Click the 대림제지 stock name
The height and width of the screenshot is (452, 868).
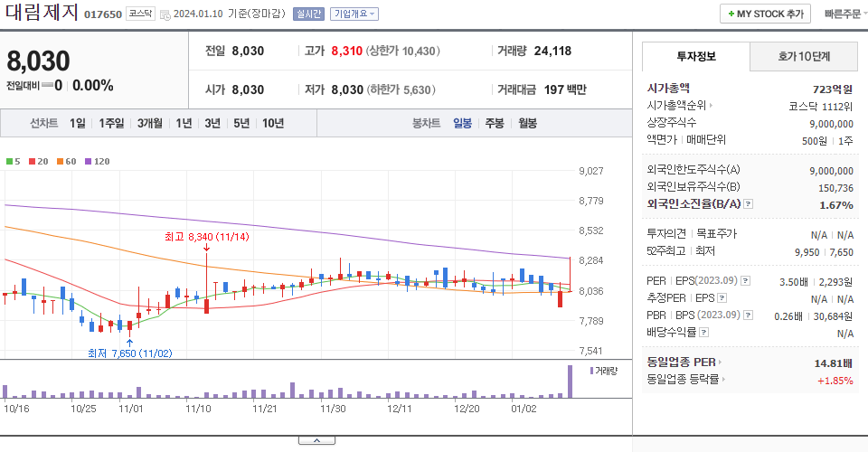pyautogui.click(x=42, y=12)
